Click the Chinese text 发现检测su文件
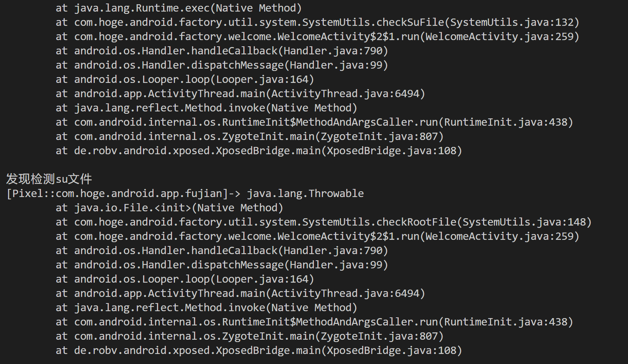Viewport: 628px width, 364px height. tap(49, 179)
